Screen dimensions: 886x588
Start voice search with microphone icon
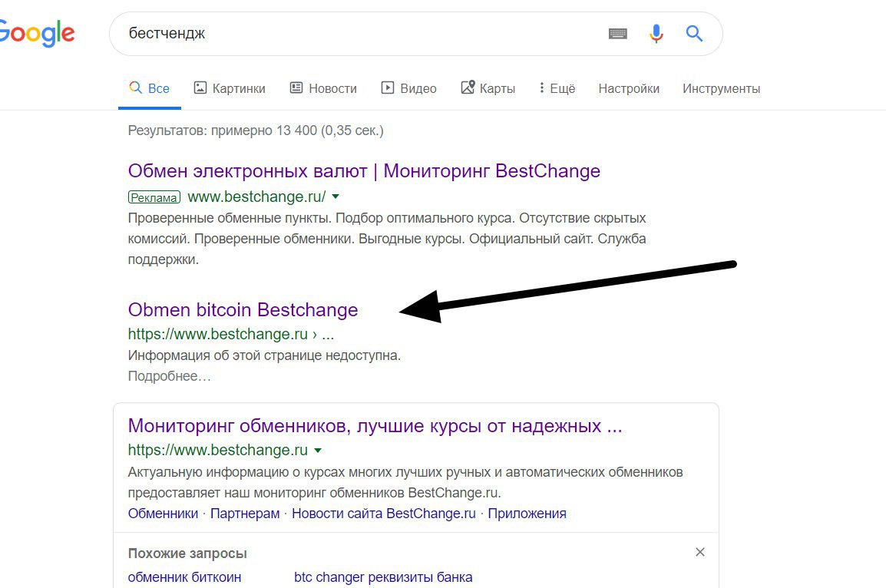point(656,34)
